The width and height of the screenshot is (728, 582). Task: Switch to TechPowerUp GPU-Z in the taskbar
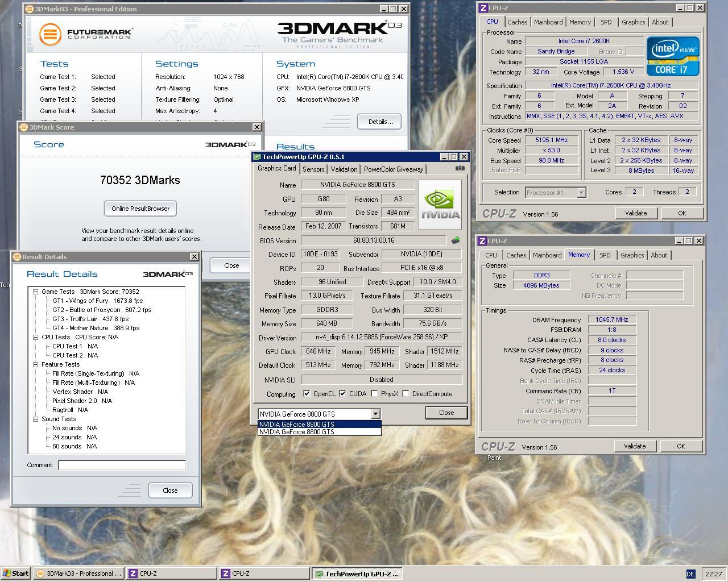point(357,573)
